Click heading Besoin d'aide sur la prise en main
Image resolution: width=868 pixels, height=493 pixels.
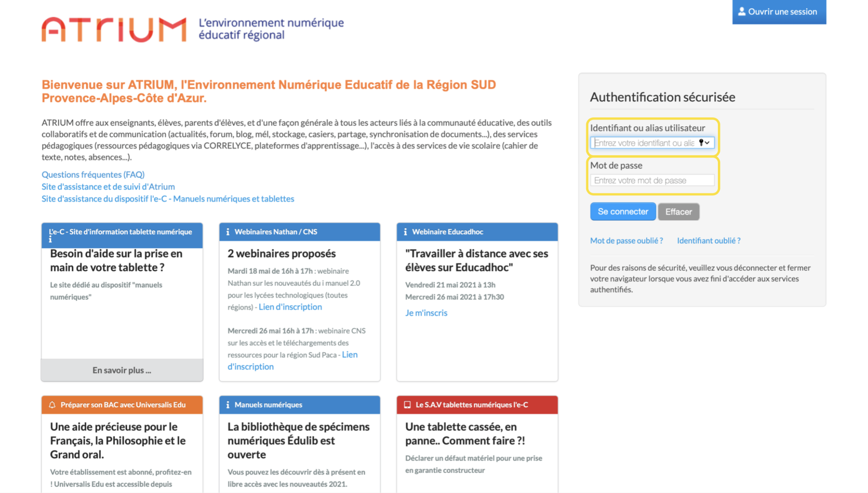click(x=116, y=260)
